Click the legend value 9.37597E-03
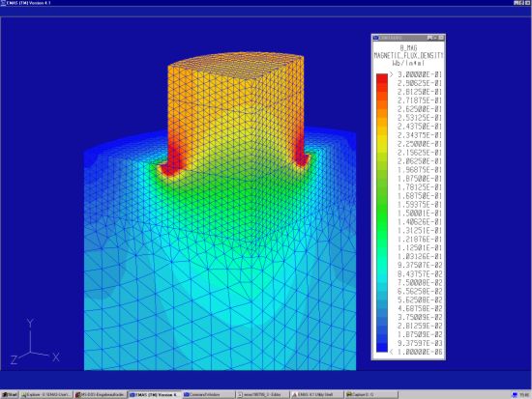This screenshot has width=532, height=399. tap(420, 343)
